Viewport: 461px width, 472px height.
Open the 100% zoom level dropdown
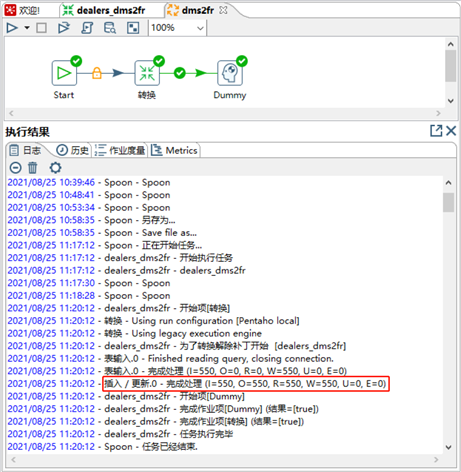click(177, 28)
